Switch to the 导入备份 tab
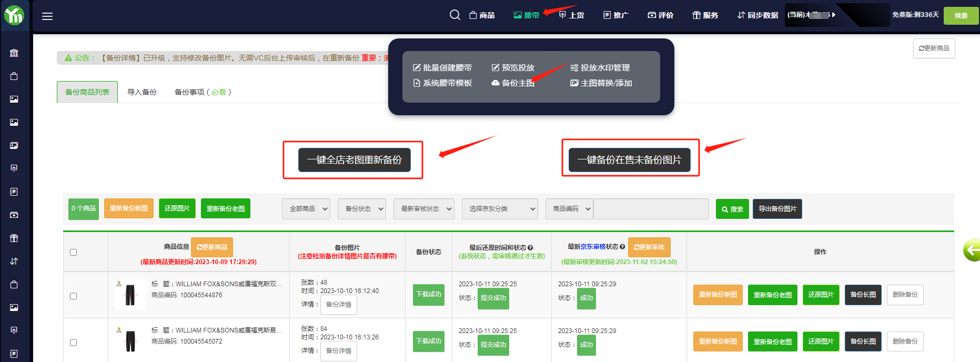 click(142, 92)
